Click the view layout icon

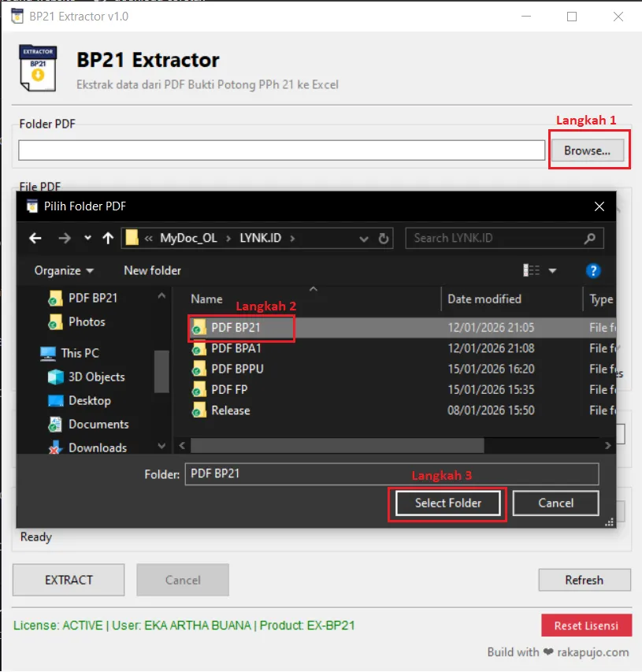532,270
